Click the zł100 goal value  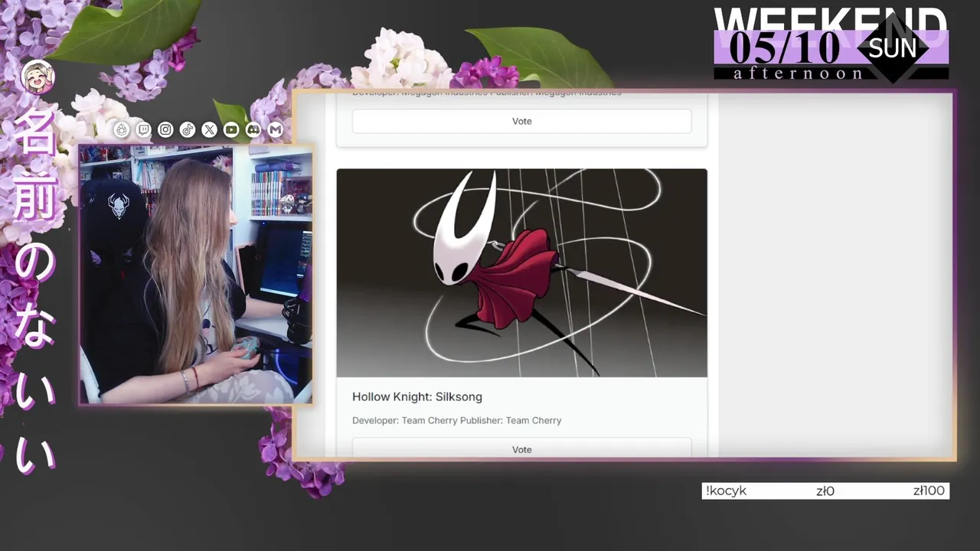(929, 491)
